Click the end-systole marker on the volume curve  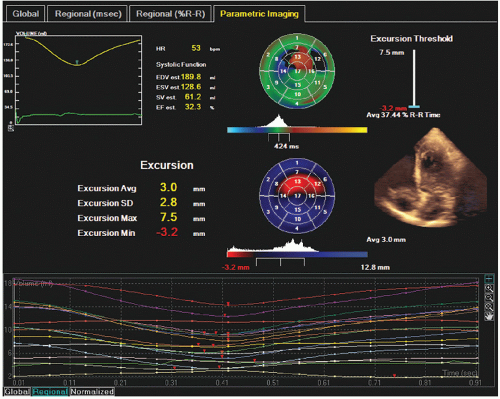(77, 62)
